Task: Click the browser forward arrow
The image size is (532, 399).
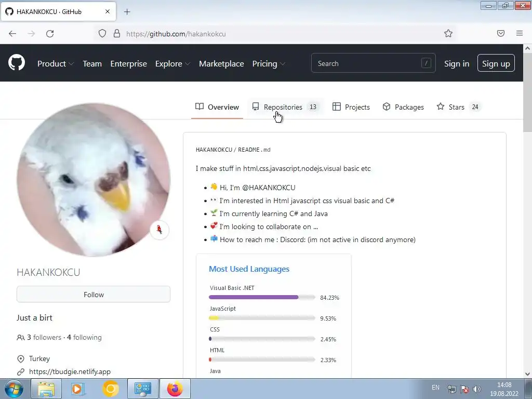Action: point(31,34)
